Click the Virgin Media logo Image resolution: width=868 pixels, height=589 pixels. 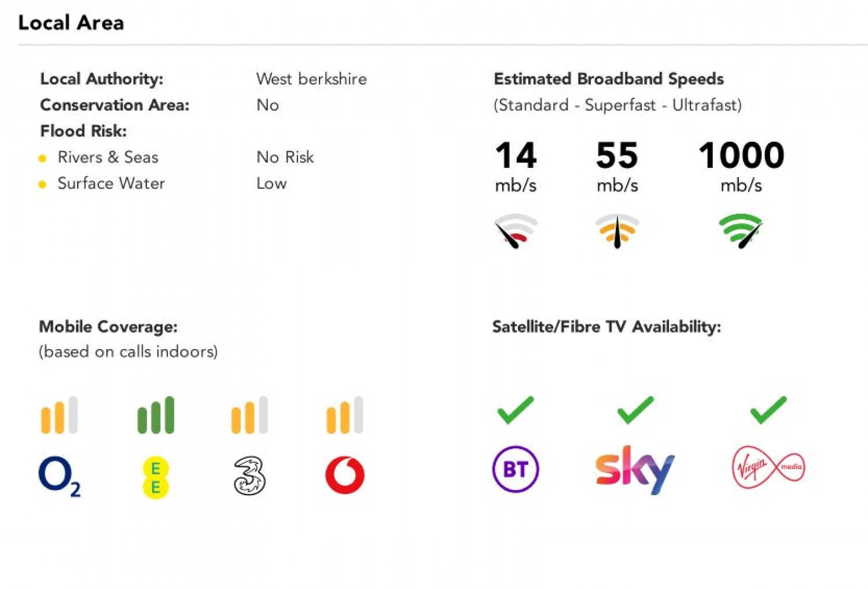pos(768,467)
